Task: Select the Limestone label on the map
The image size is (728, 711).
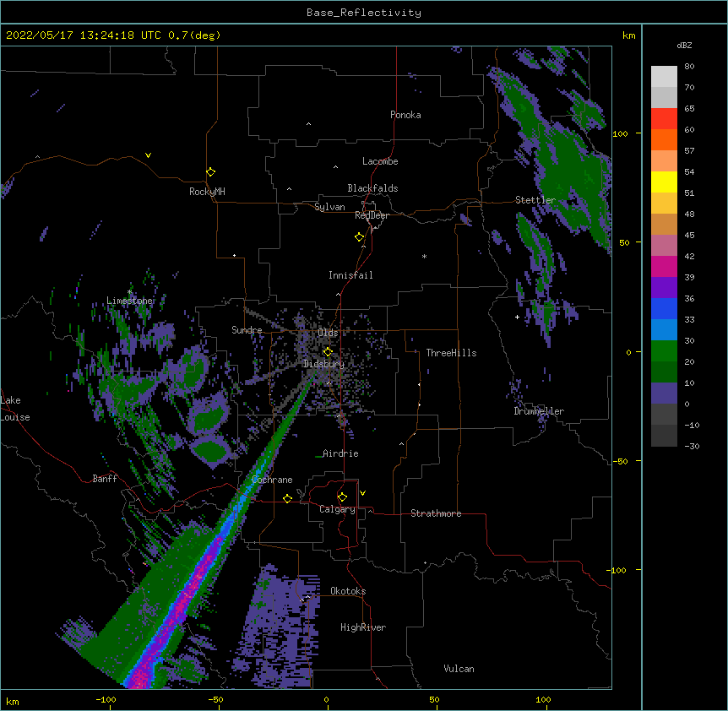Action: click(x=129, y=301)
